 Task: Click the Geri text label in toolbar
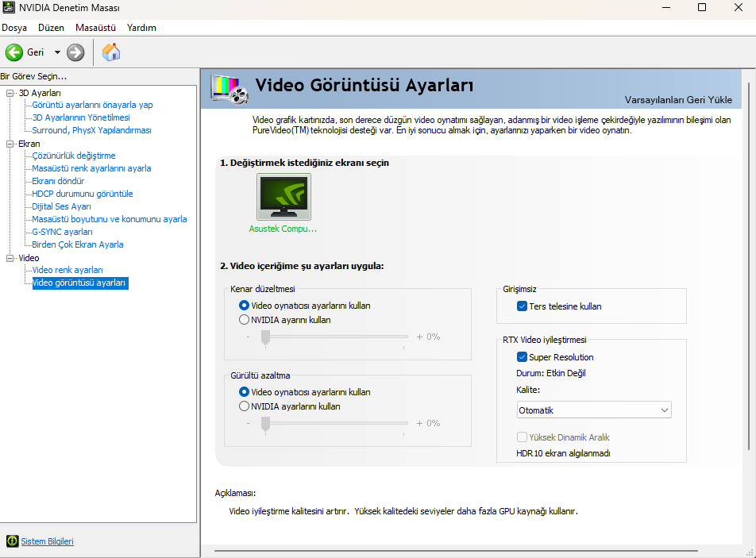point(35,52)
